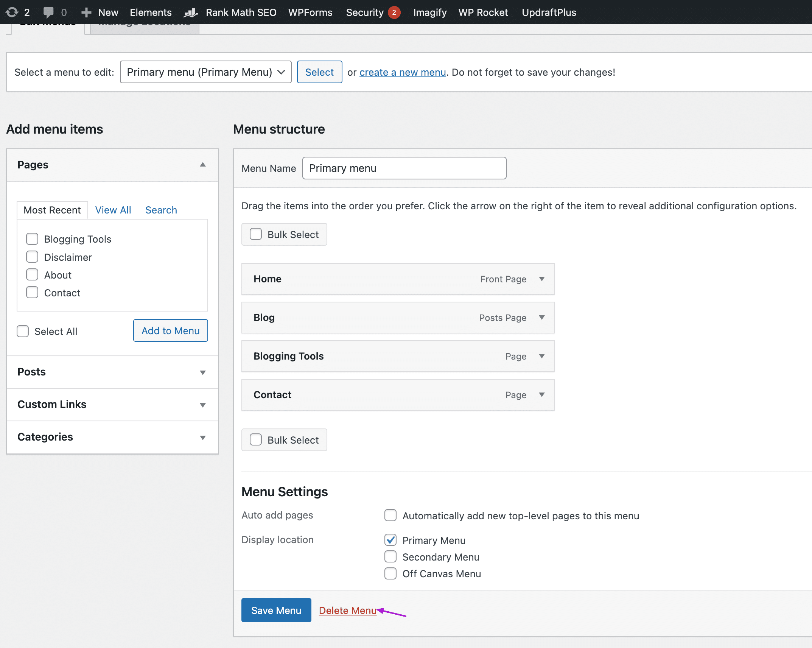This screenshot has width=812, height=648.
Task: Click the plus New icon
Action: pos(86,12)
